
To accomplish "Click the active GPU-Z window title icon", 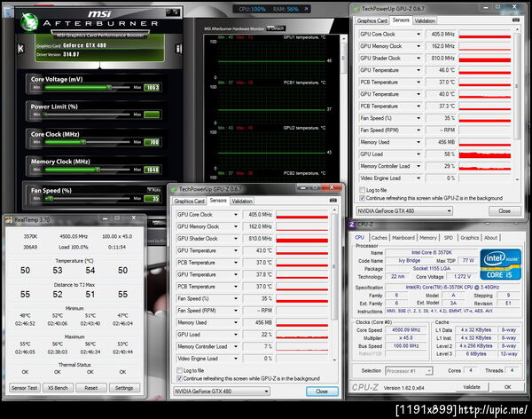I will click(175, 189).
